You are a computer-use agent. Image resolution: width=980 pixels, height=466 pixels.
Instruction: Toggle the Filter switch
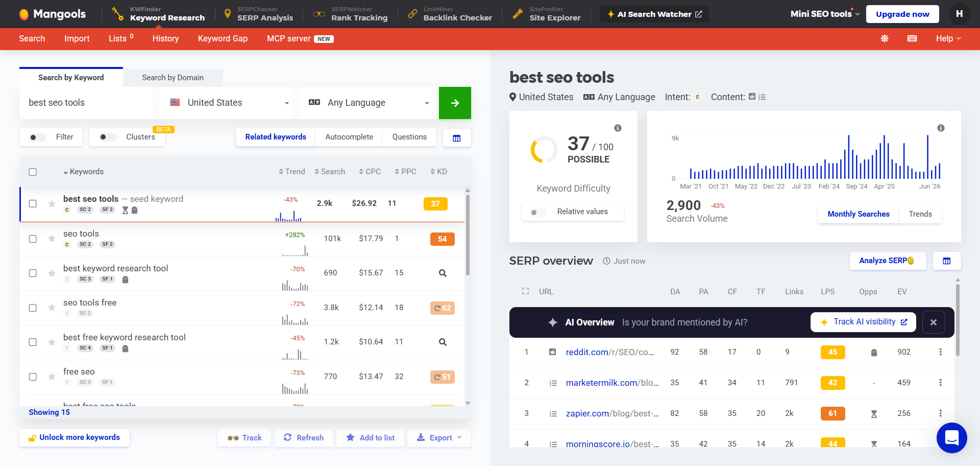point(37,137)
